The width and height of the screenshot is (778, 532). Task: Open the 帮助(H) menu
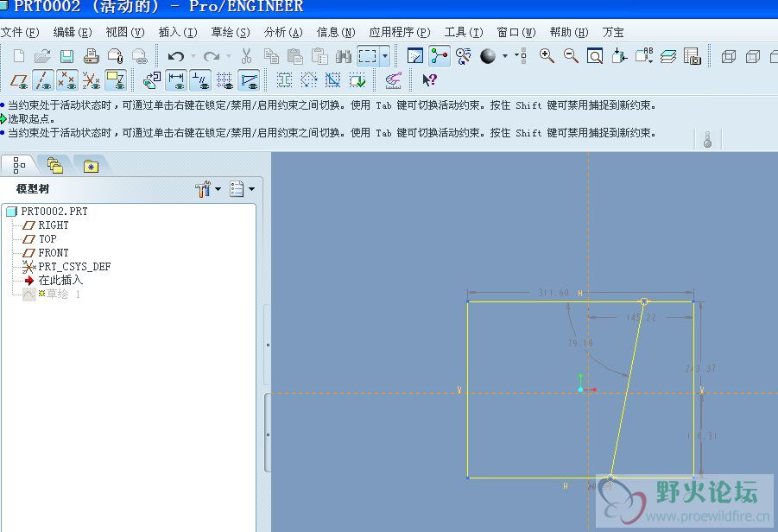tap(569, 32)
